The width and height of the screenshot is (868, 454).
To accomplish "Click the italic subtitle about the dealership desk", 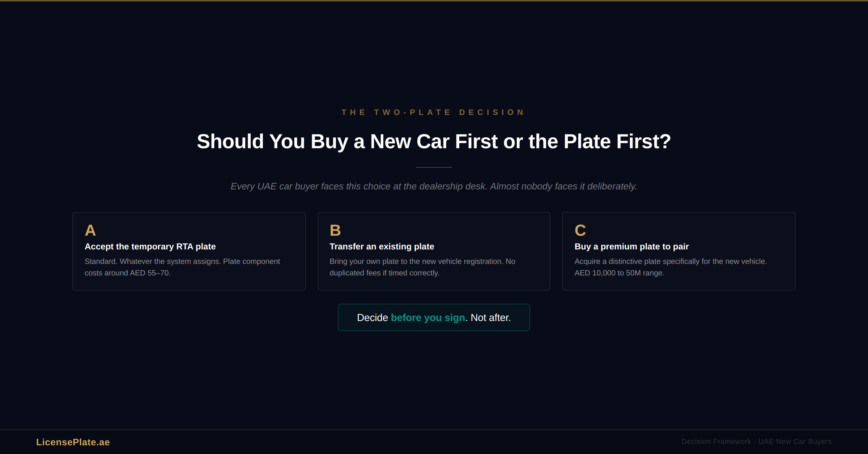I will pos(434,187).
